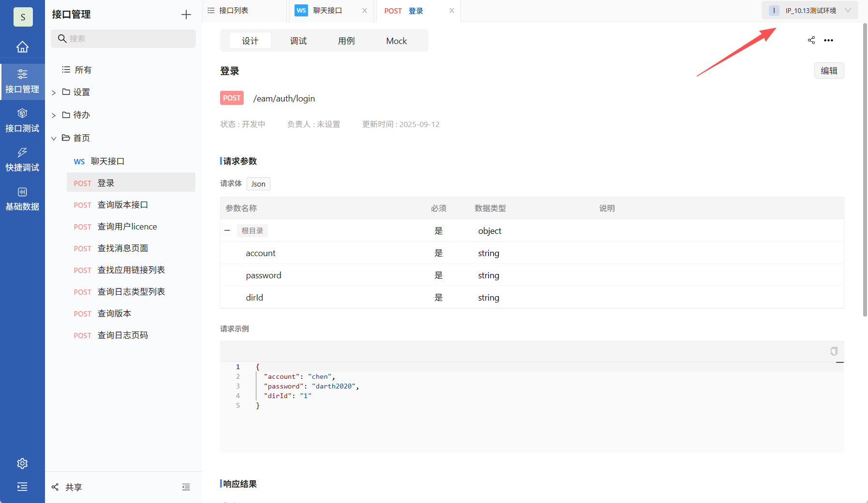Open the more options ellipsis menu
868x503 pixels.
pyautogui.click(x=829, y=40)
